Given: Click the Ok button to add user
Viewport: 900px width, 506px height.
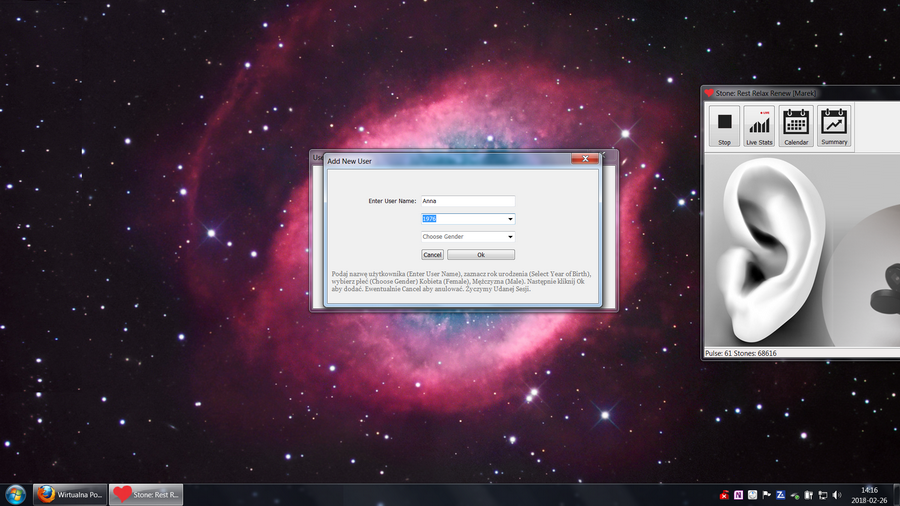Looking at the screenshot, I should [481, 255].
